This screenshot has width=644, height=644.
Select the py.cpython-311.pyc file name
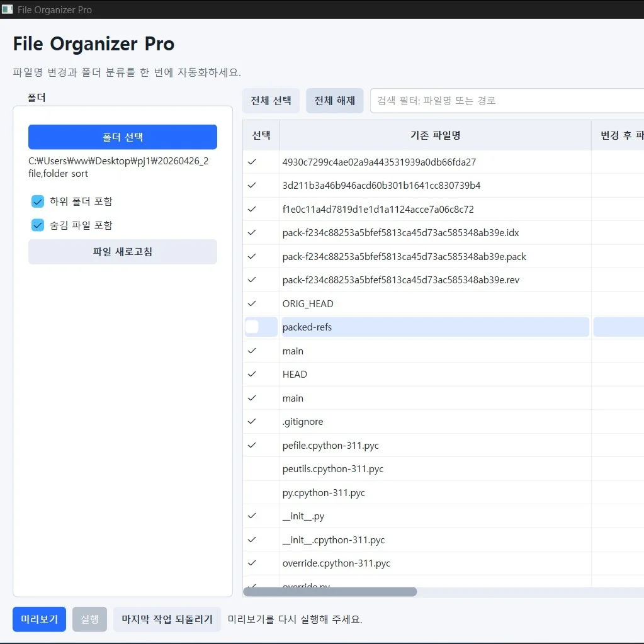324,493
